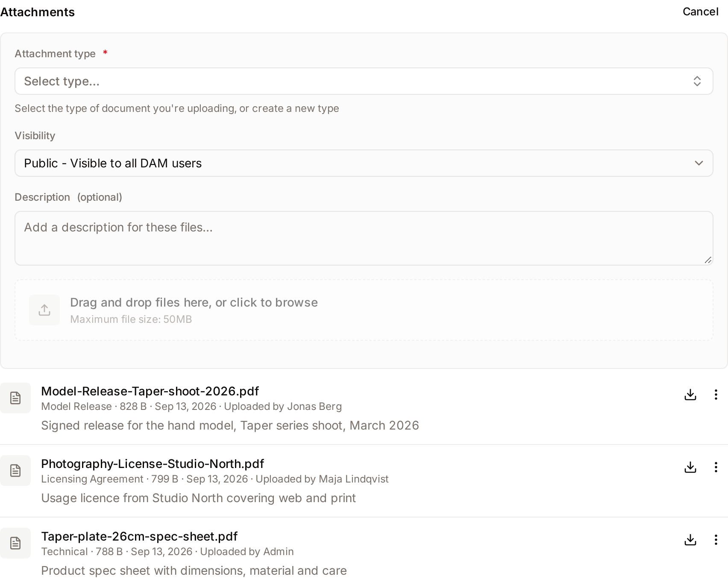
Task: Click 'Maximum file size: 50MB' text
Action: coord(131,319)
